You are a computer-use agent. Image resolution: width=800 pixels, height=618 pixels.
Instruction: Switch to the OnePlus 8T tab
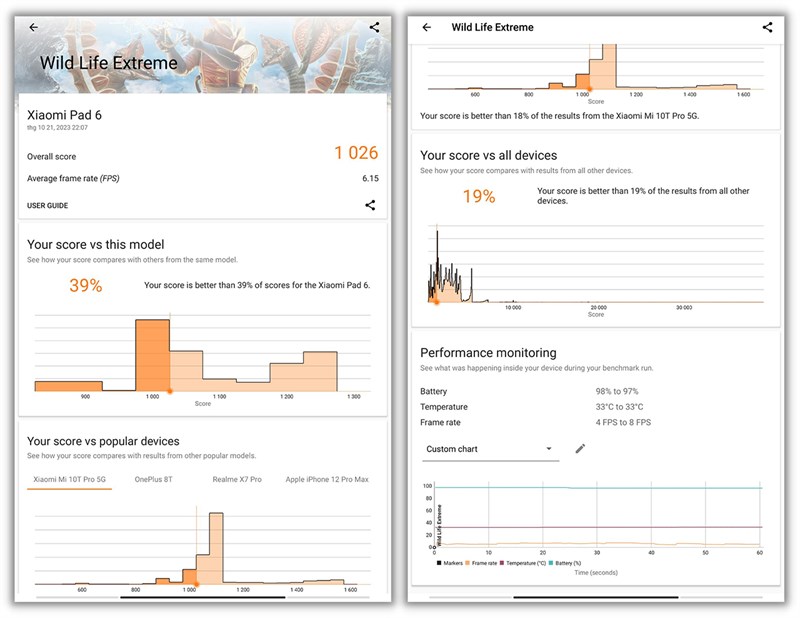point(154,479)
